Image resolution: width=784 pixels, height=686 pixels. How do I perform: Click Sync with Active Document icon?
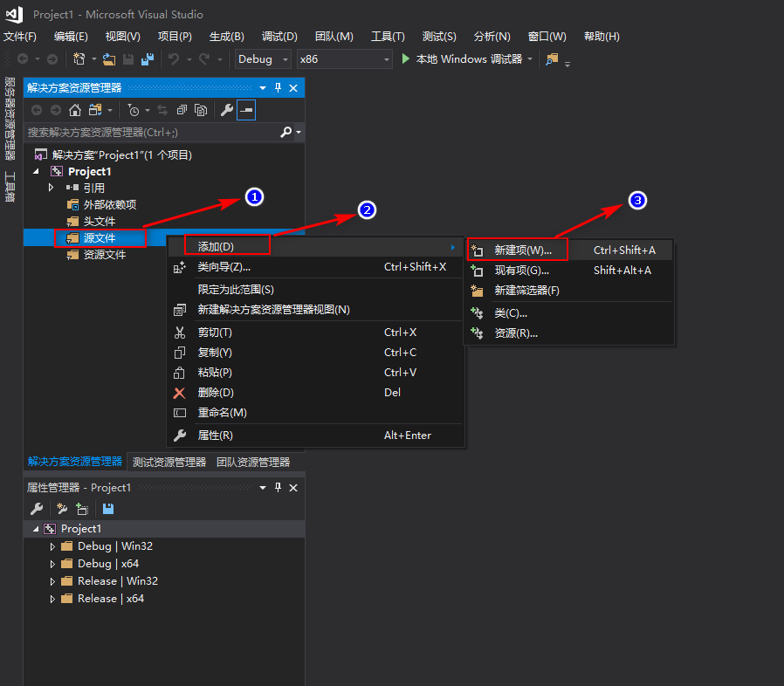point(162,110)
